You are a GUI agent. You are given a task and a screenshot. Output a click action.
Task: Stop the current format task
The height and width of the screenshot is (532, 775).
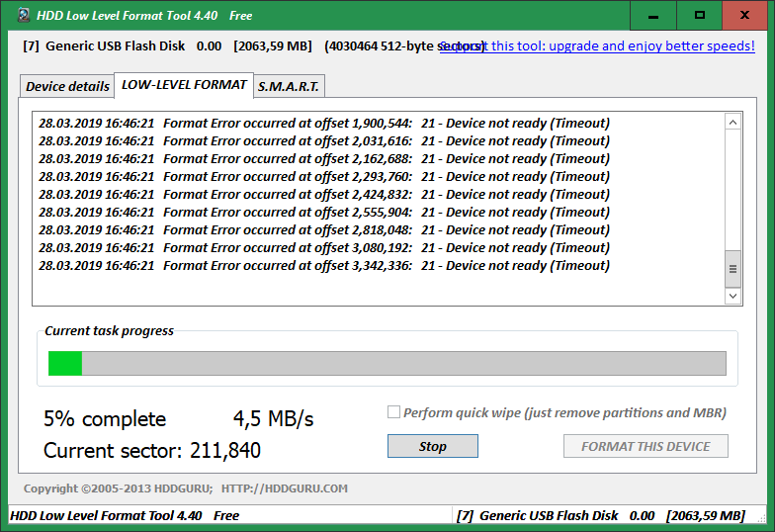tap(433, 446)
